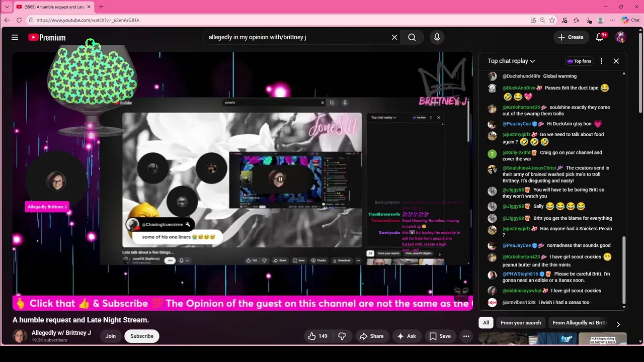Open @debbiesayswhat chat author
644x362 pixels.
[522, 291]
